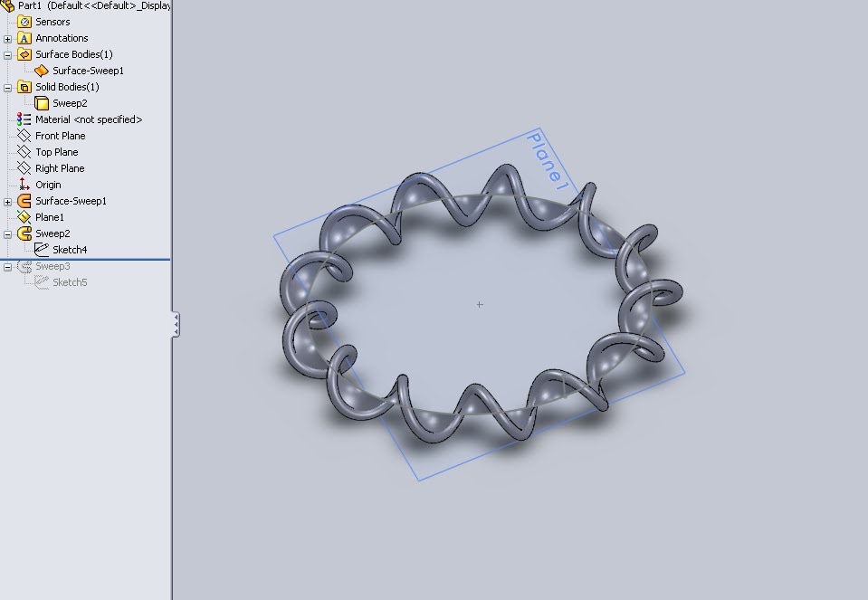Select the Sketch4 label
Viewport: 868px width, 600px height.
[70, 250]
